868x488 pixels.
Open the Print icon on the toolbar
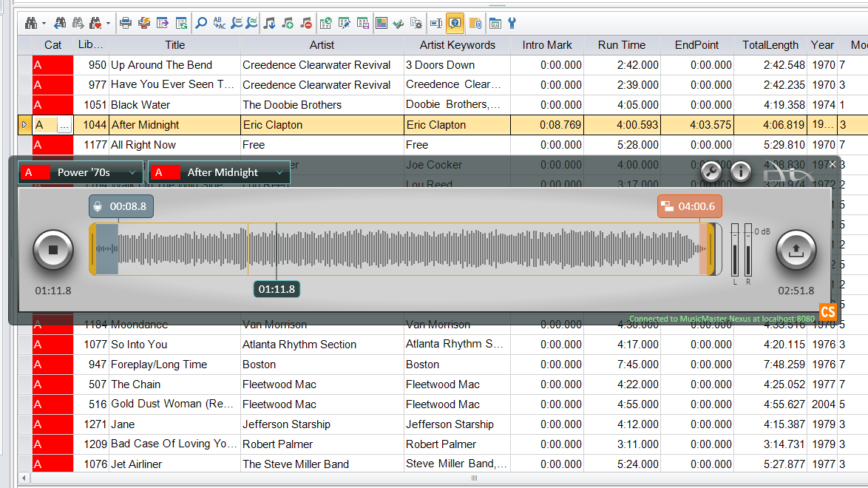pos(124,23)
